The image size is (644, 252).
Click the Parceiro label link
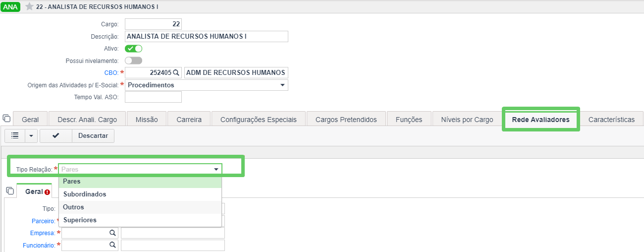[x=43, y=221]
